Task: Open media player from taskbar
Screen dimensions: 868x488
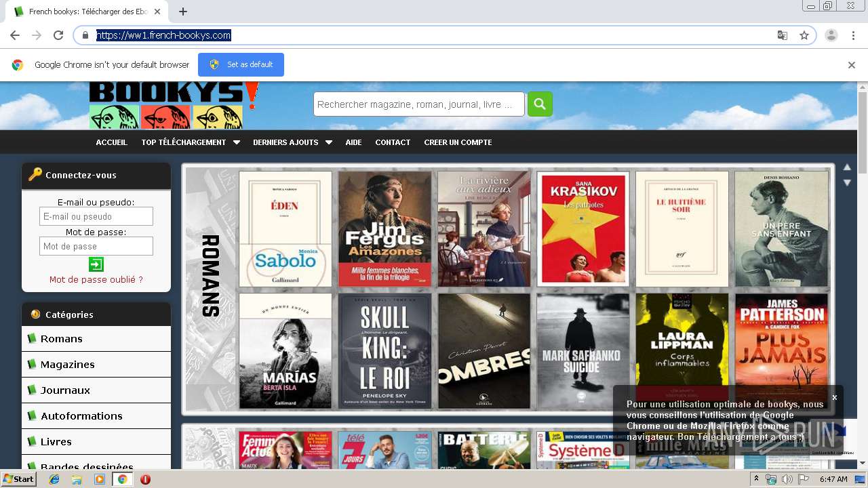Action: 100,479
